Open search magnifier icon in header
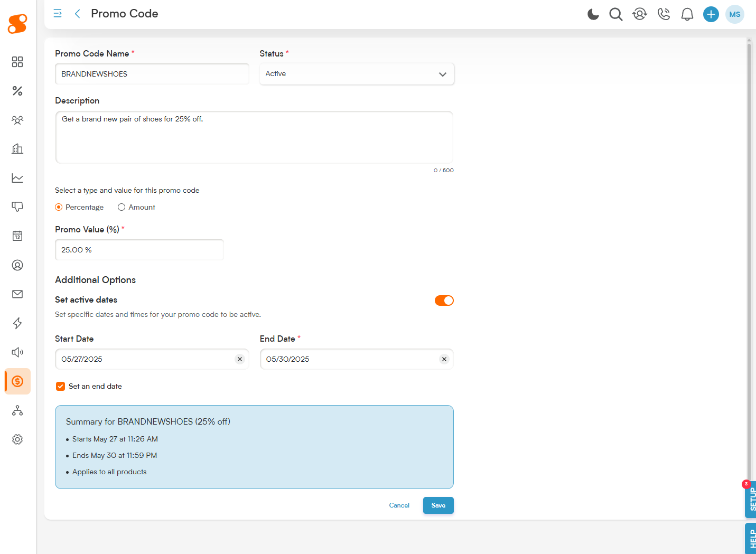 tap(616, 14)
